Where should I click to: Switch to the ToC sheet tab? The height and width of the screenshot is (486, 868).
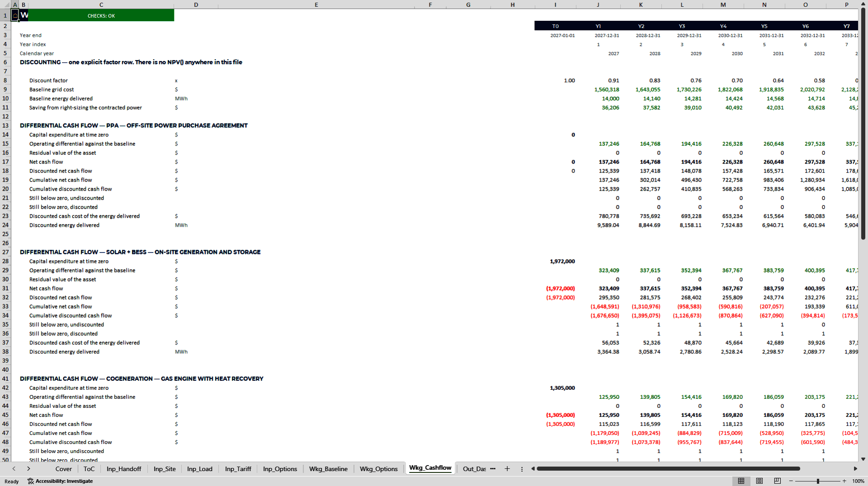(x=89, y=469)
